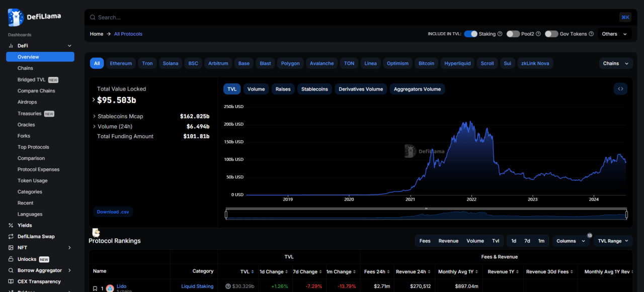Click the Borrow Aggregator sidebar icon
Image resolution: width=644 pixels, height=292 pixels.
(x=11, y=270)
